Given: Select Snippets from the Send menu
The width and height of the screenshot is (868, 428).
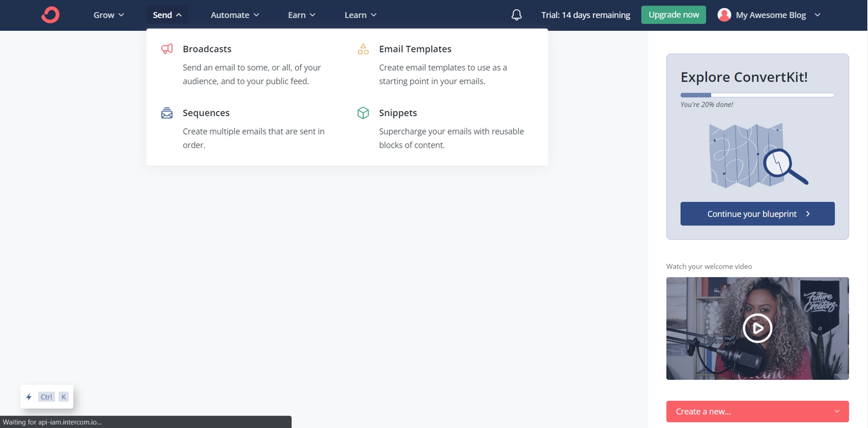Looking at the screenshot, I should (x=398, y=113).
